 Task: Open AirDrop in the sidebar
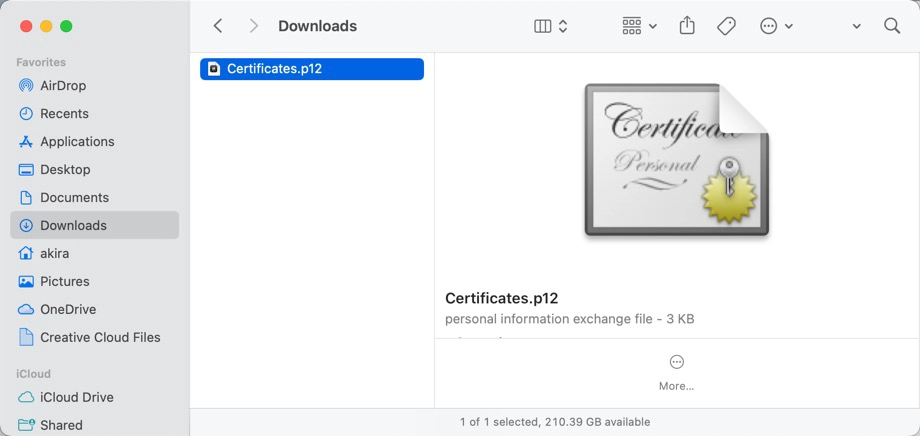94,86
